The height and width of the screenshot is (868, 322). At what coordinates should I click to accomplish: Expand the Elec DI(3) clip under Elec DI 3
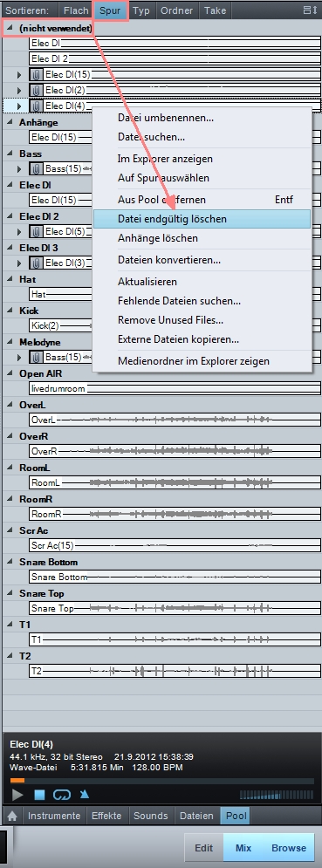20,263
